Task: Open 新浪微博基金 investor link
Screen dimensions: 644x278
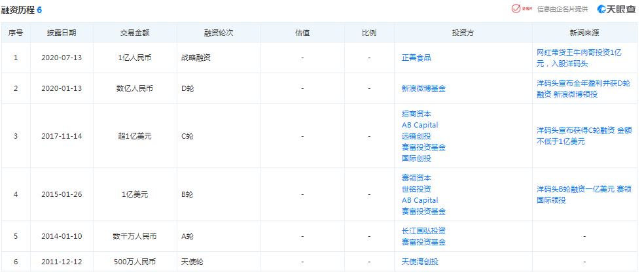Action: 423,88
